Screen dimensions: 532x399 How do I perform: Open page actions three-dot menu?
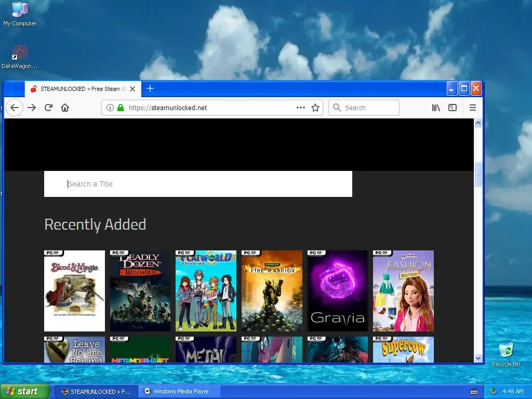301,108
